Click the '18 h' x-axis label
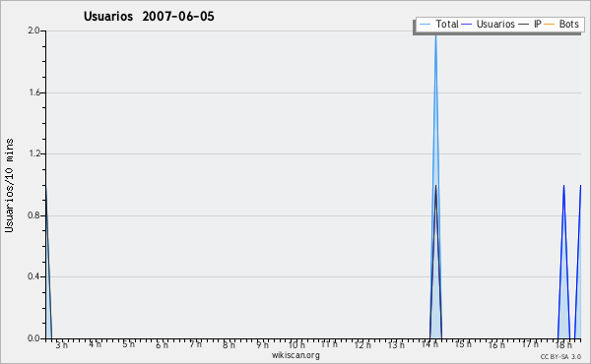Viewport: 591px width, 364px height. [563, 344]
